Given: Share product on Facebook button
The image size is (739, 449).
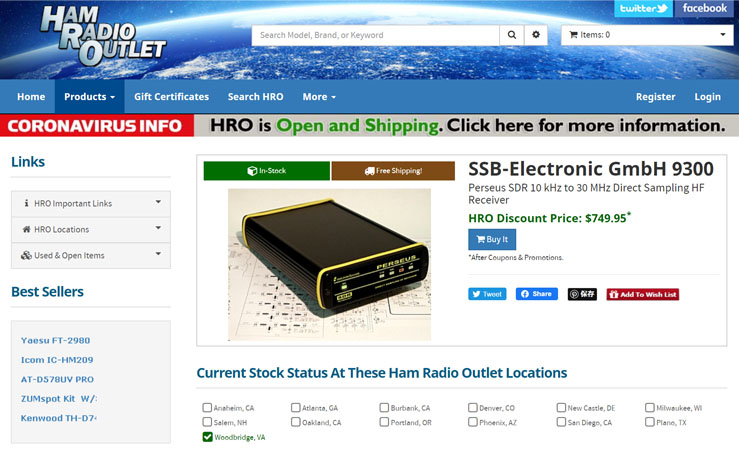Looking at the screenshot, I should pyautogui.click(x=537, y=294).
